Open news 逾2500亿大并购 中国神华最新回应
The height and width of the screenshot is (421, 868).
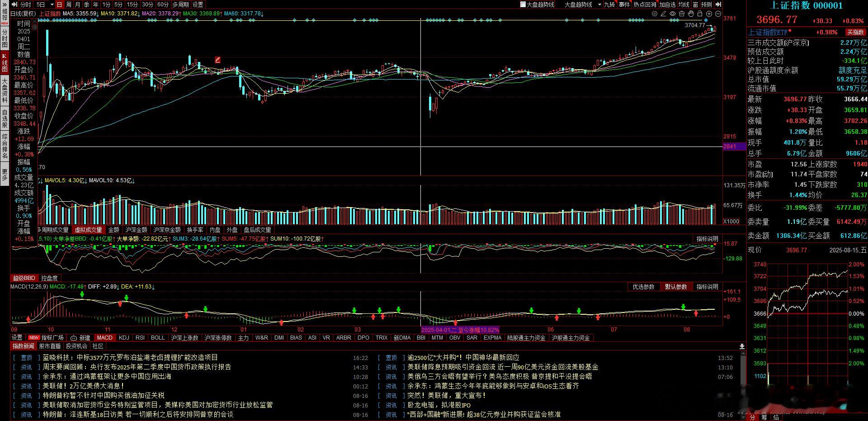463,358
